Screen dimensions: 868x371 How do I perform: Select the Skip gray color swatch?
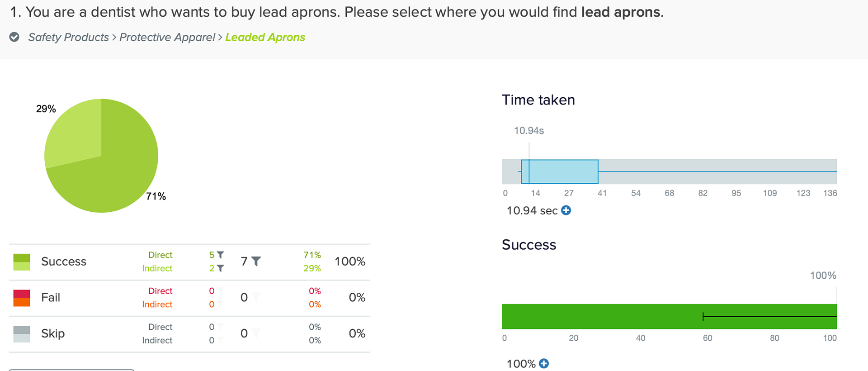click(22, 334)
